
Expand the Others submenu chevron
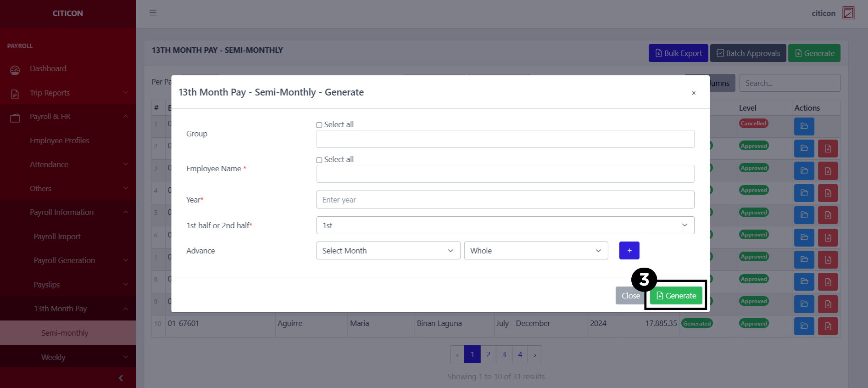tap(126, 188)
